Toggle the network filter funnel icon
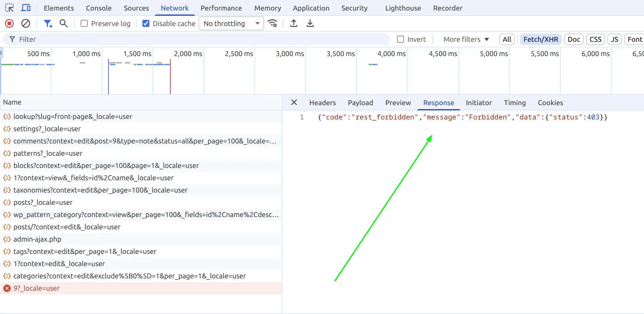Screen dimensions: 644x314 tap(47, 23)
